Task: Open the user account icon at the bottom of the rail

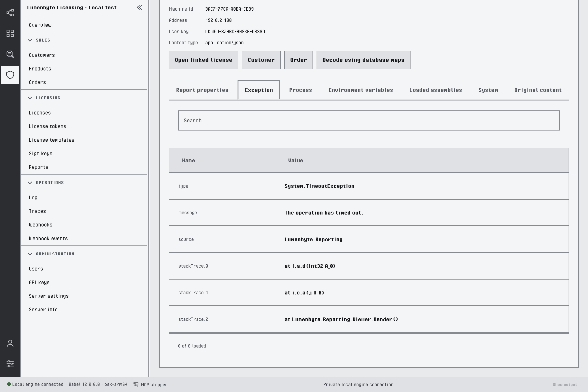Action: tap(10, 343)
